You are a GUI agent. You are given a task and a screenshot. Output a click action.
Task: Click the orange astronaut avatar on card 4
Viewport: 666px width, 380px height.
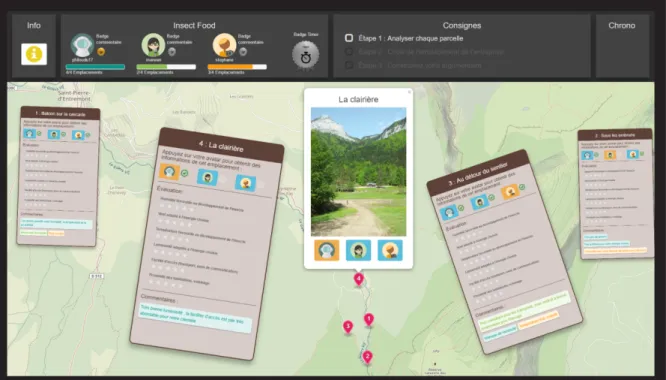169,172
